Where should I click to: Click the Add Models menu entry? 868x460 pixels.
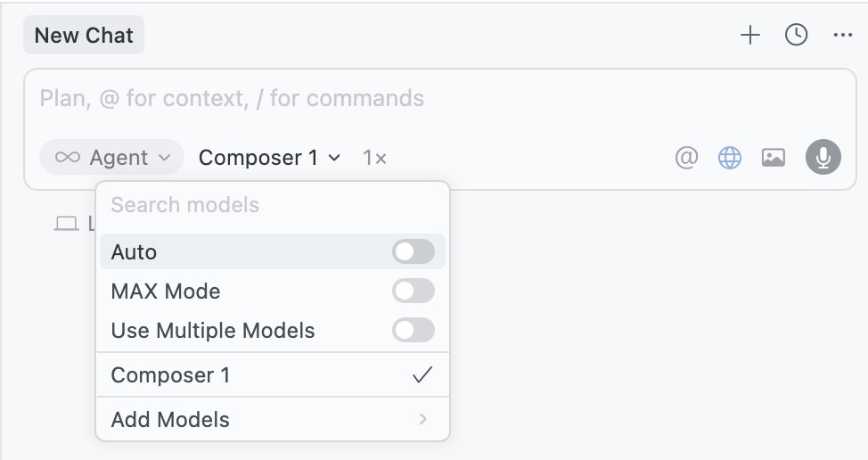pos(171,419)
